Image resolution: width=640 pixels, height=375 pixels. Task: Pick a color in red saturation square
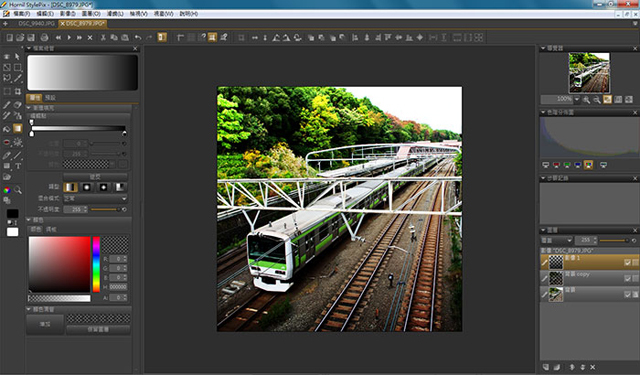60,264
